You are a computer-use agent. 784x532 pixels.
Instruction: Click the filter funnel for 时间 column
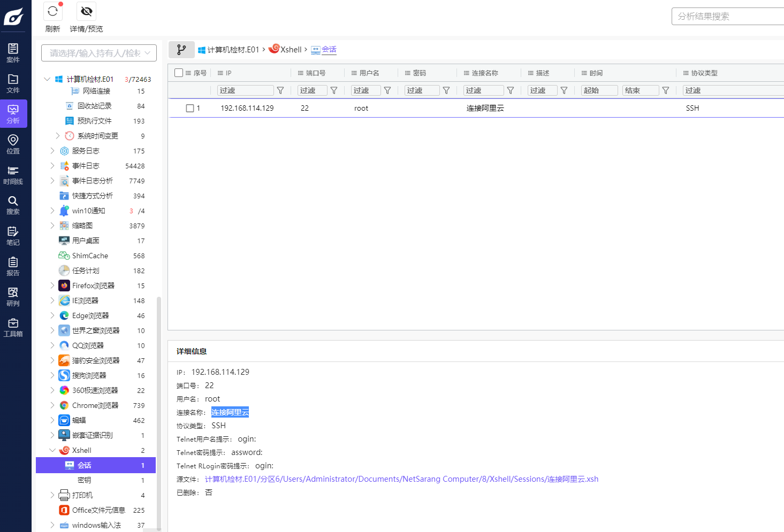666,90
